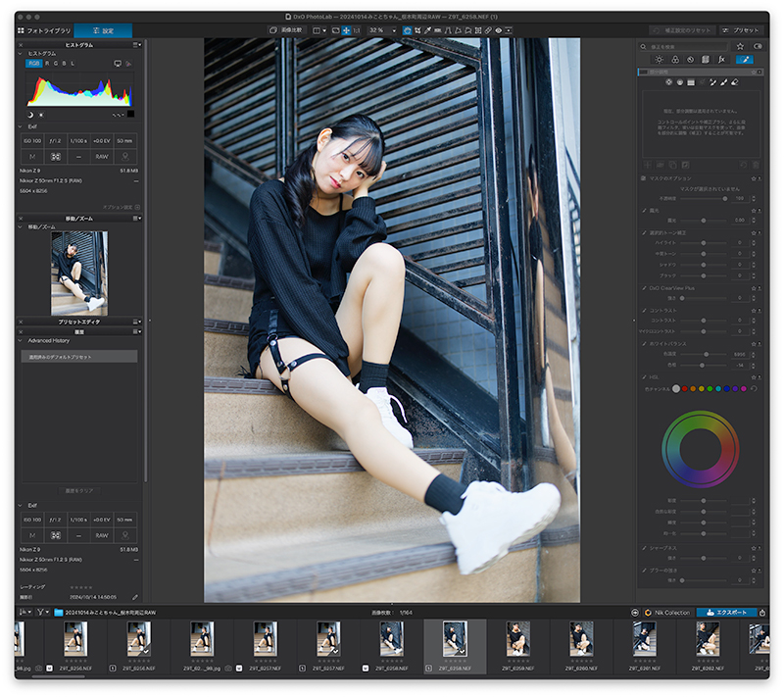
Task: Open the filmstrip filter funnel dropdown
Action: (x=42, y=613)
